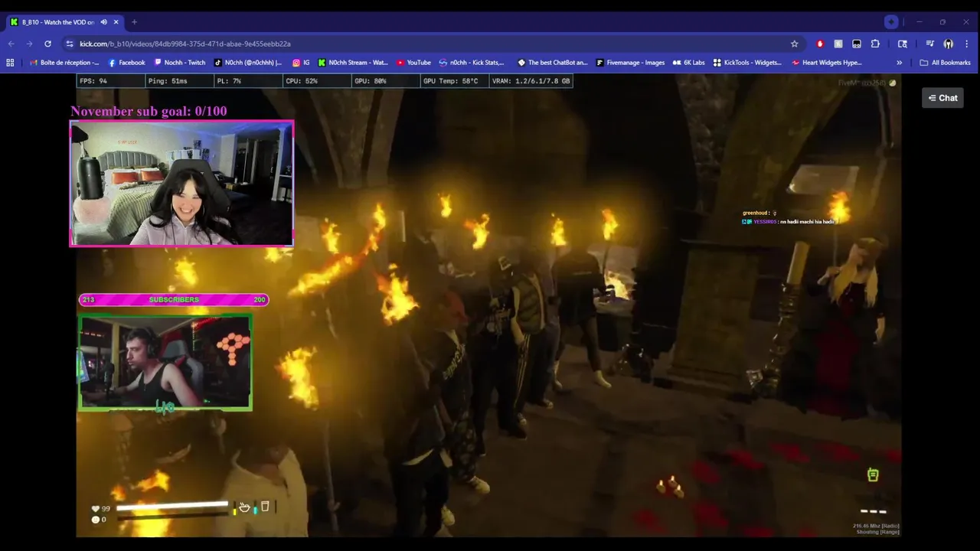Open the tab search icon in toolbar

coord(903,44)
